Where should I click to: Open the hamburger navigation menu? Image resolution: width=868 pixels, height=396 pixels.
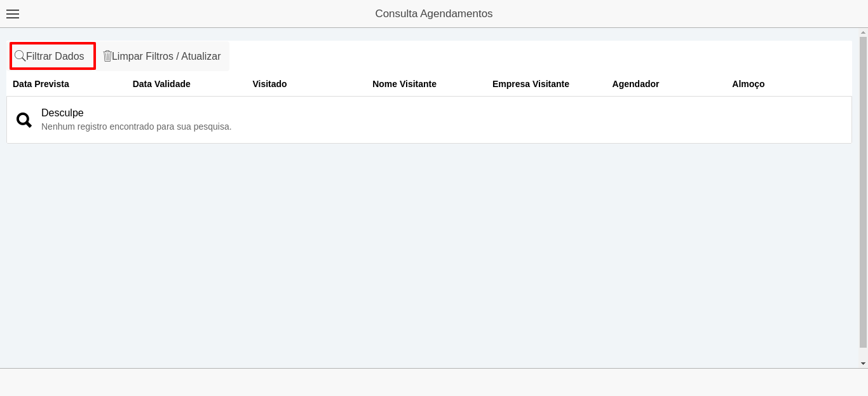pyautogui.click(x=13, y=14)
